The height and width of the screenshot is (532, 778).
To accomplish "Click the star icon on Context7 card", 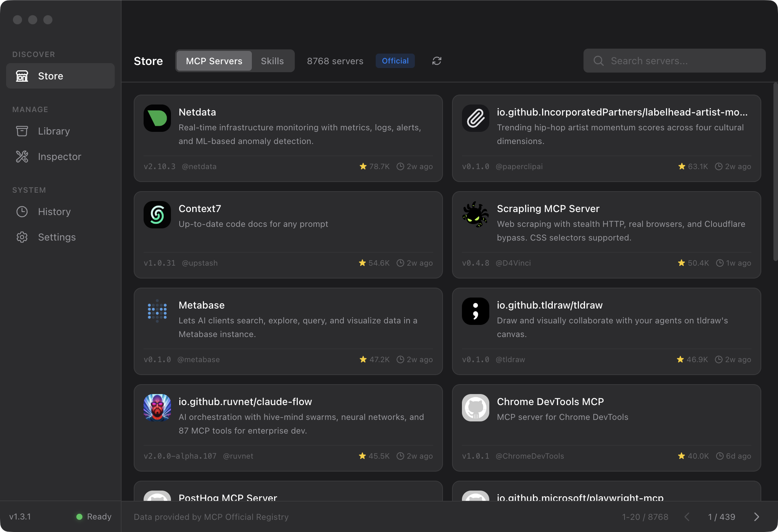I will pyautogui.click(x=362, y=263).
